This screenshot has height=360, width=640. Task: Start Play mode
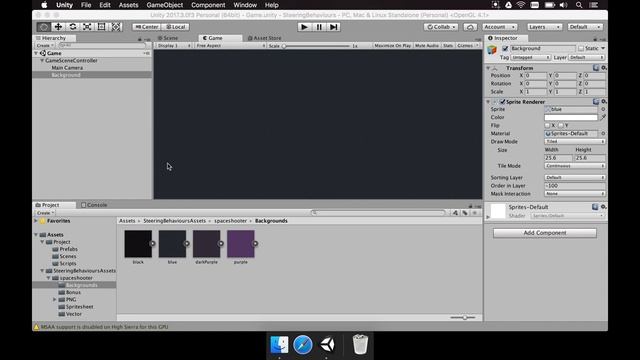click(x=304, y=27)
